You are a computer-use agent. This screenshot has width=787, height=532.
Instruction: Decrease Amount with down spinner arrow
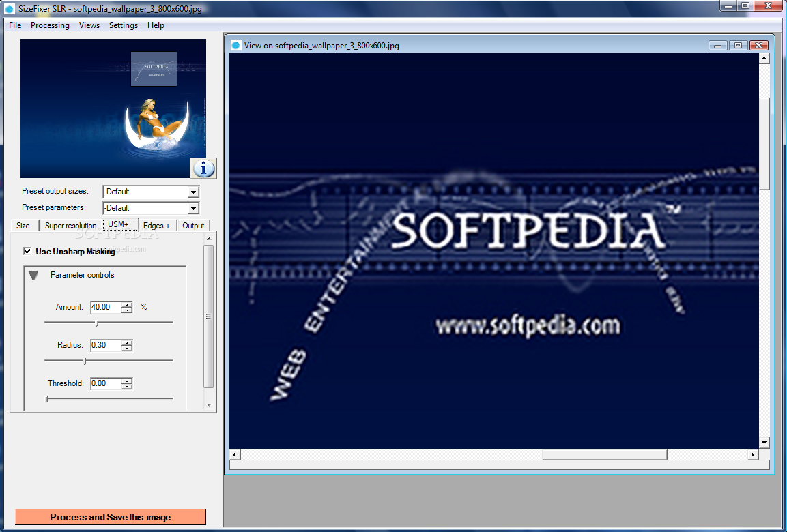127,310
